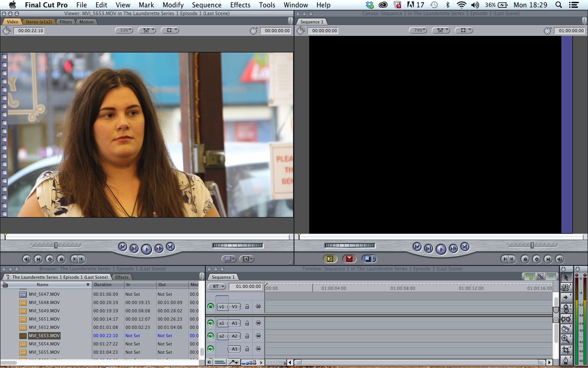Select the Zoom In magnifier tool
Viewport: 588px width, 368px height.
coord(566,339)
